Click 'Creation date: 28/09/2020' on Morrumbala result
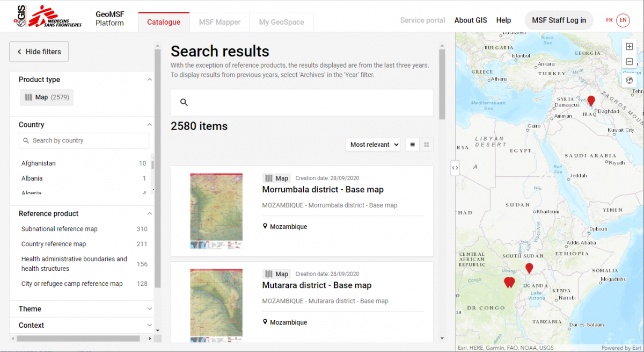The image size is (644, 352). [327, 178]
